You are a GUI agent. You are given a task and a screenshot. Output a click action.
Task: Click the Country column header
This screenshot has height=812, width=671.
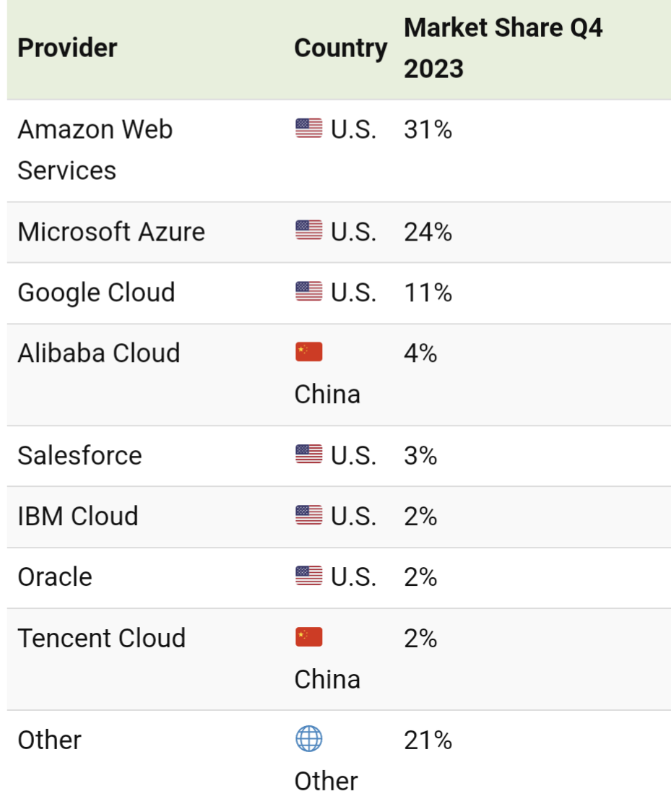(x=340, y=48)
